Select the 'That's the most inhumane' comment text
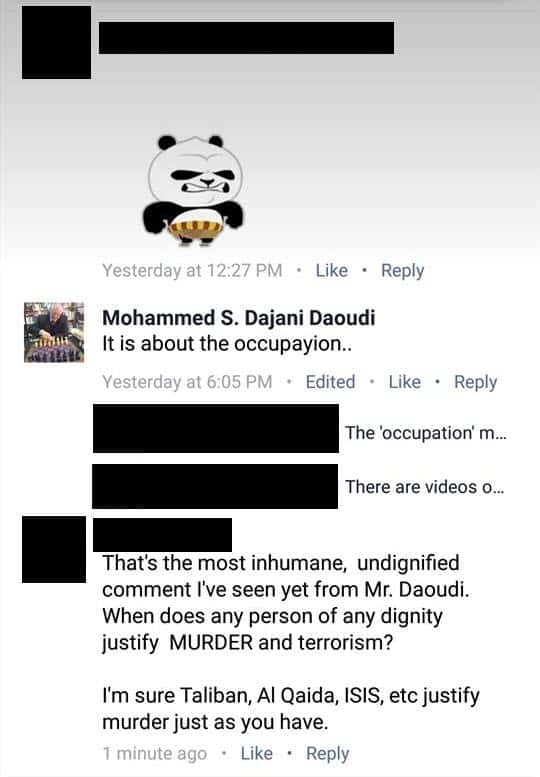Screen dimensions: 540x777 tap(291, 642)
